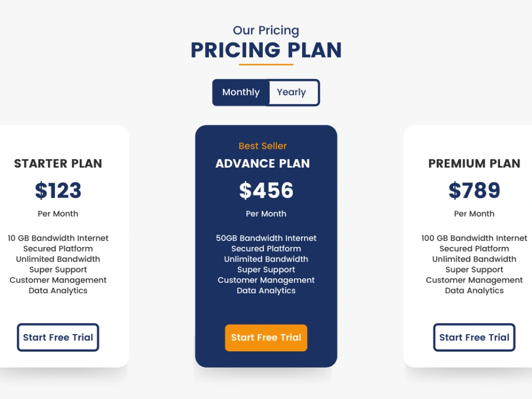This screenshot has height=399, width=532.
Task: Select the PREMIUM PLAN title
Action: pyautogui.click(x=475, y=163)
